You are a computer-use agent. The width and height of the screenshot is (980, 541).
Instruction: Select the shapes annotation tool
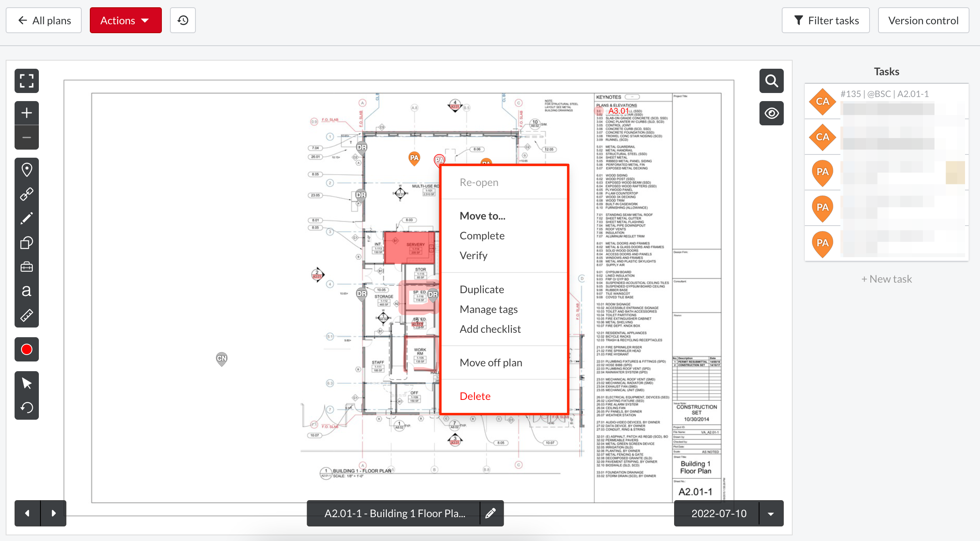[x=26, y=242]
